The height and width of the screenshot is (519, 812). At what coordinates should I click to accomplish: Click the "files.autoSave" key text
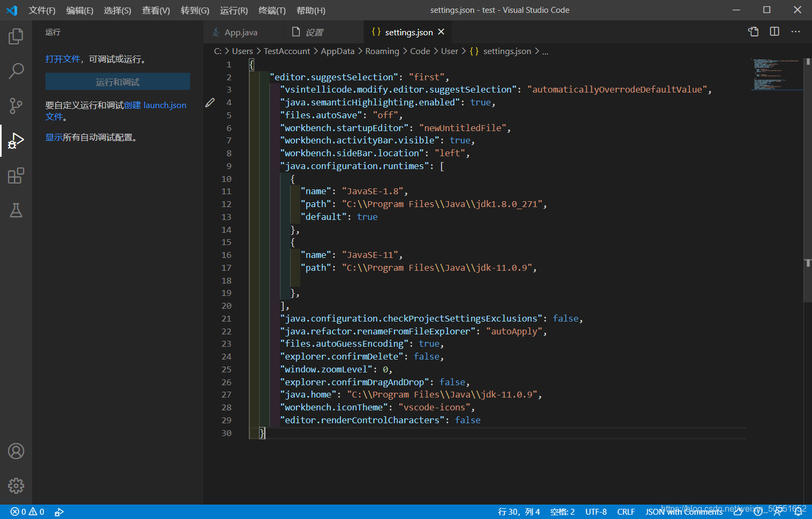tap(321, 115)
